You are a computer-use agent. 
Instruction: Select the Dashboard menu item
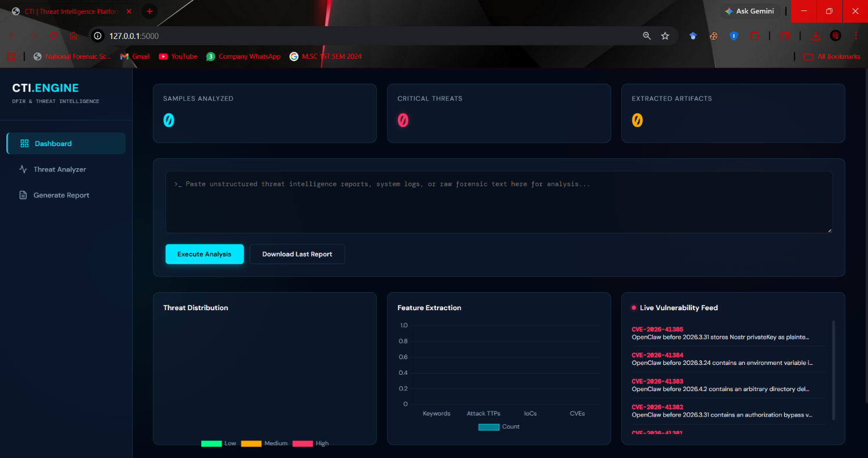click(66, 144)
